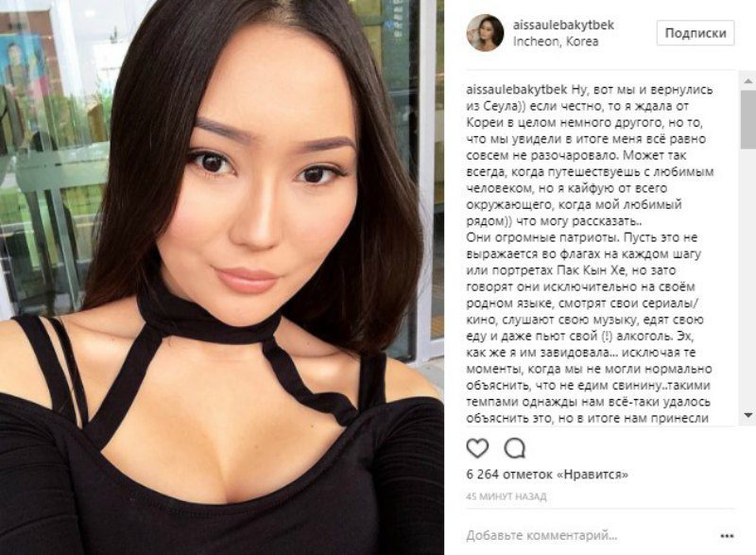Click the selfie photo of the post
Image resolution: width=756 pixels, height=555 pixels.
click(x=222, y=277)
